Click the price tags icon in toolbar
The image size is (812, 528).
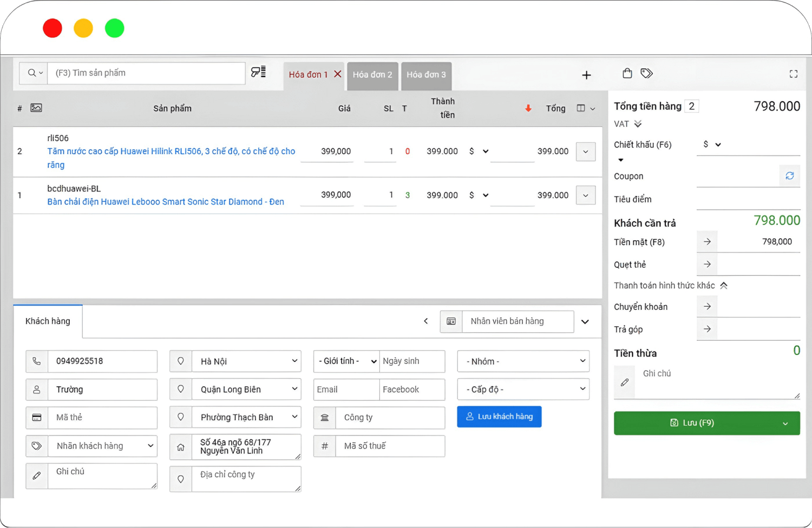tap(646, 73)
